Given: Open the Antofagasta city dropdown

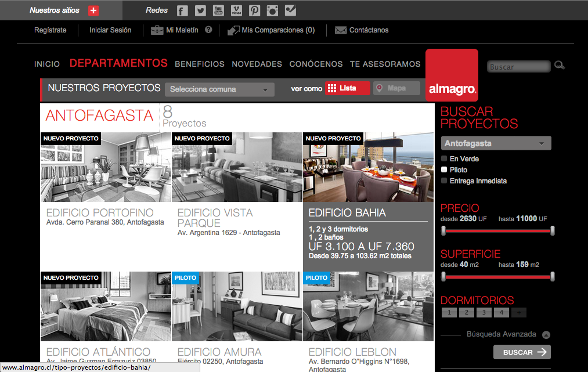Looking at the screenshot, I should pos(496,143).
